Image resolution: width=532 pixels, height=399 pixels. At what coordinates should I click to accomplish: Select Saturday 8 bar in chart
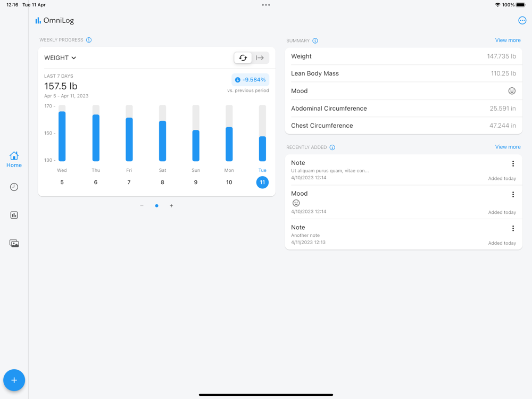coord(162,134)
